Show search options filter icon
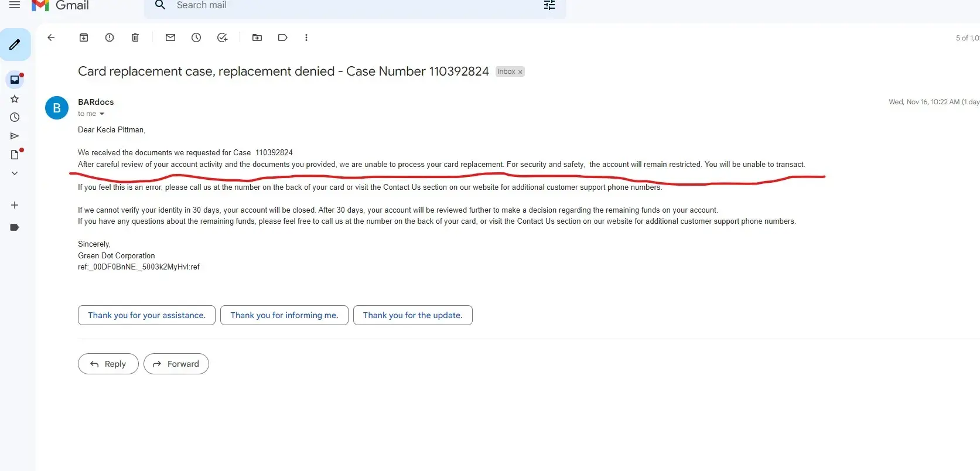Screen dimensions: 980x471 tap(549, 5)
